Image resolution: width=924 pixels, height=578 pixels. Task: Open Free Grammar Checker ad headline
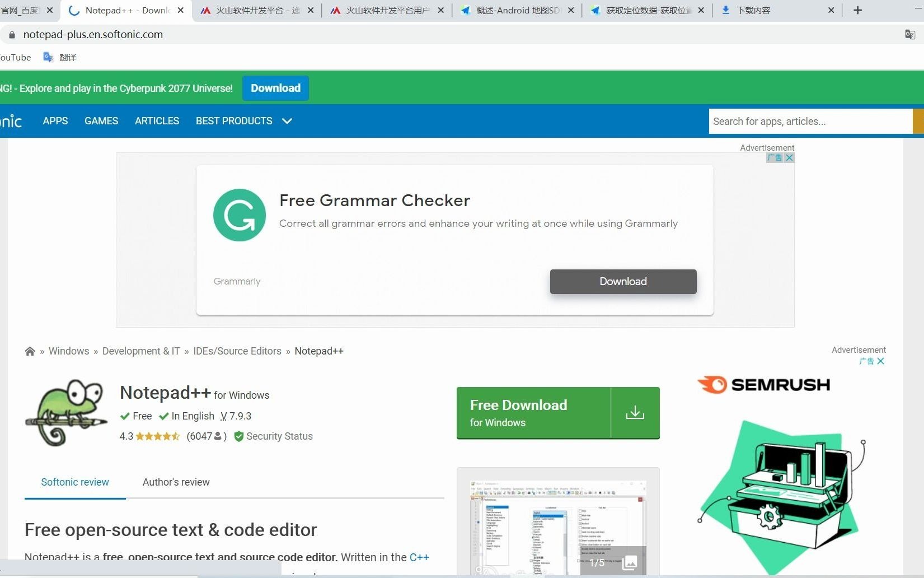click(374, 201)
